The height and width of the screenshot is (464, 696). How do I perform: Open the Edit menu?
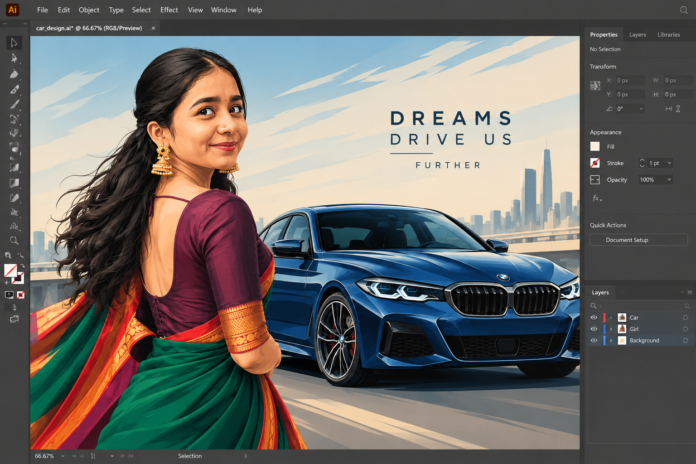[64, 10]
